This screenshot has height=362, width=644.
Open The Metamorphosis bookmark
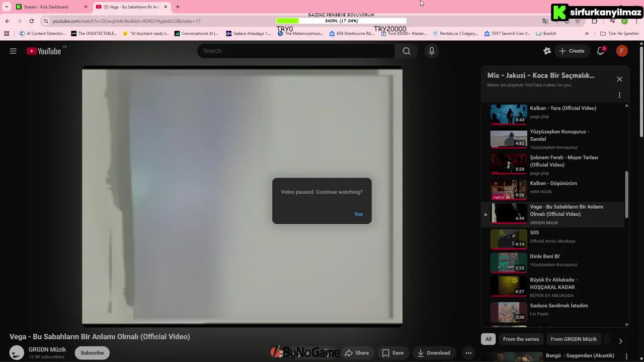point(300,34)
